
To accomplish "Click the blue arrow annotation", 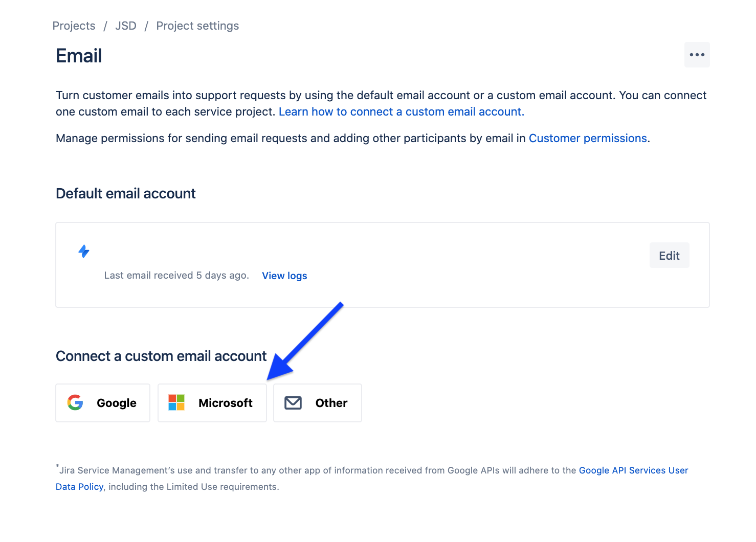I will 305,341.
